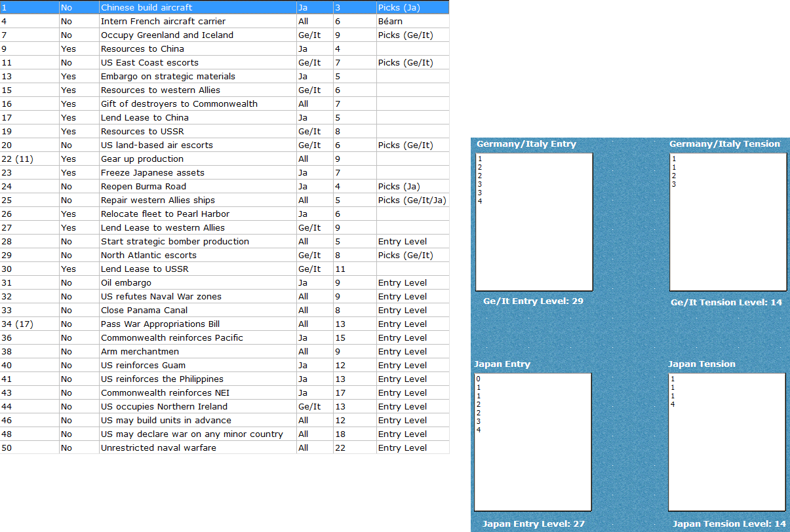
Task: Click option number '34 (17)' cell
Action: click(30, 324)
